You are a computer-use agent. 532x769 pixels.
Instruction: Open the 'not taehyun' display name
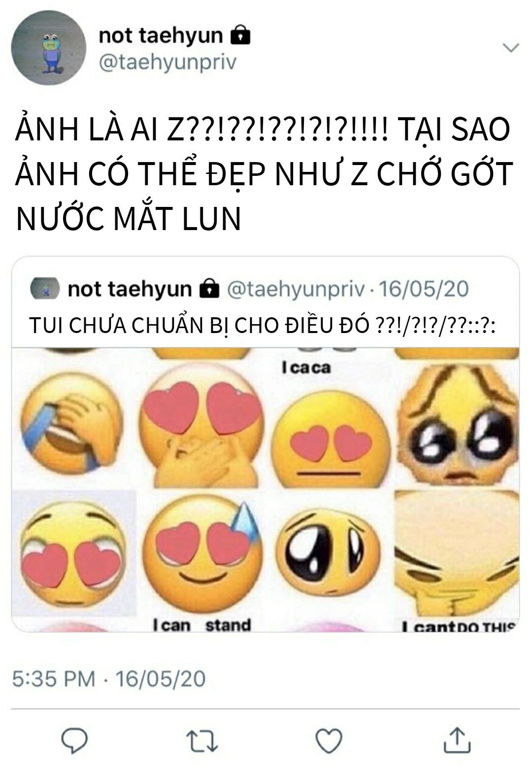[161, 35]
